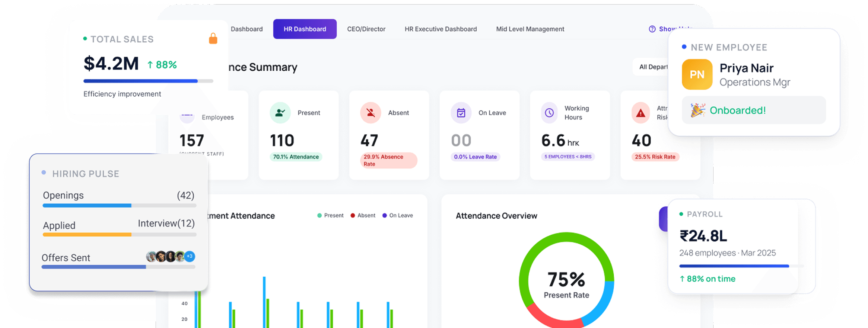
Task: Click the Openings progress bar
Action: coord(119,206)
